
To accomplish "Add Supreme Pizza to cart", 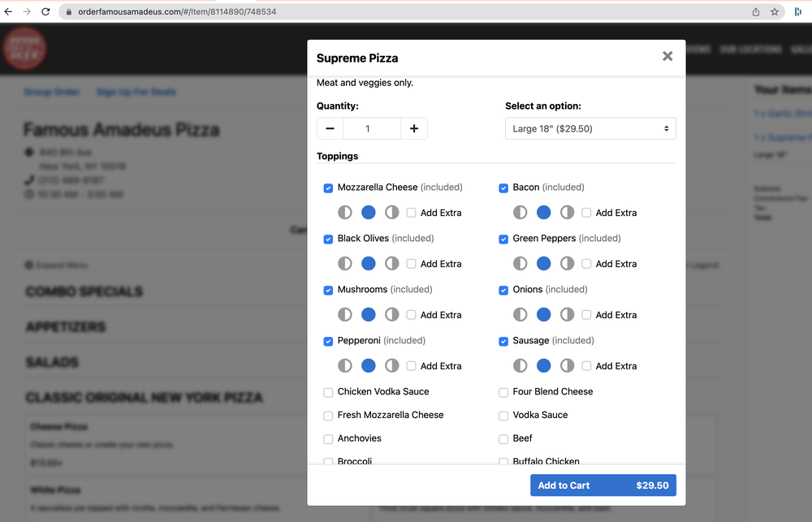I will [x=603, y=485].
